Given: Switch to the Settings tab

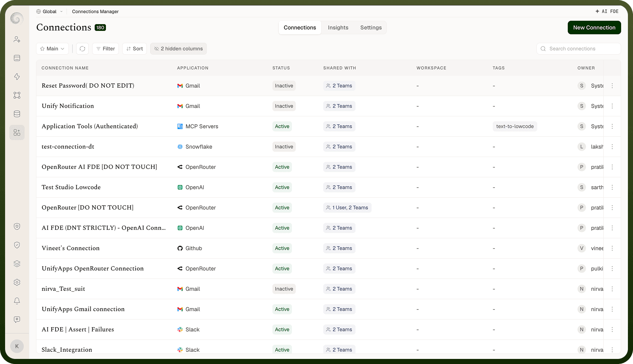Looking at the screenshot, I should tap(371, 28).
